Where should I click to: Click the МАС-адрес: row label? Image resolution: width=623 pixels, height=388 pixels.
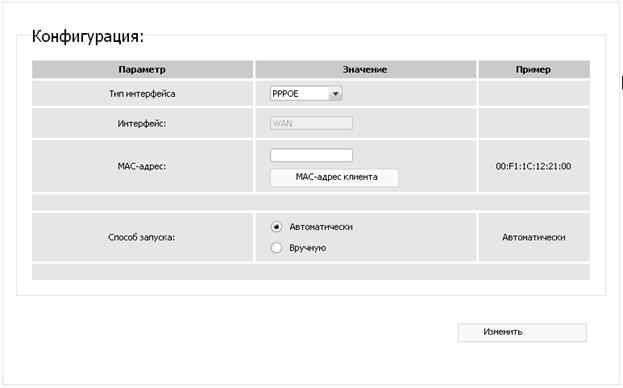pos(142,166)
